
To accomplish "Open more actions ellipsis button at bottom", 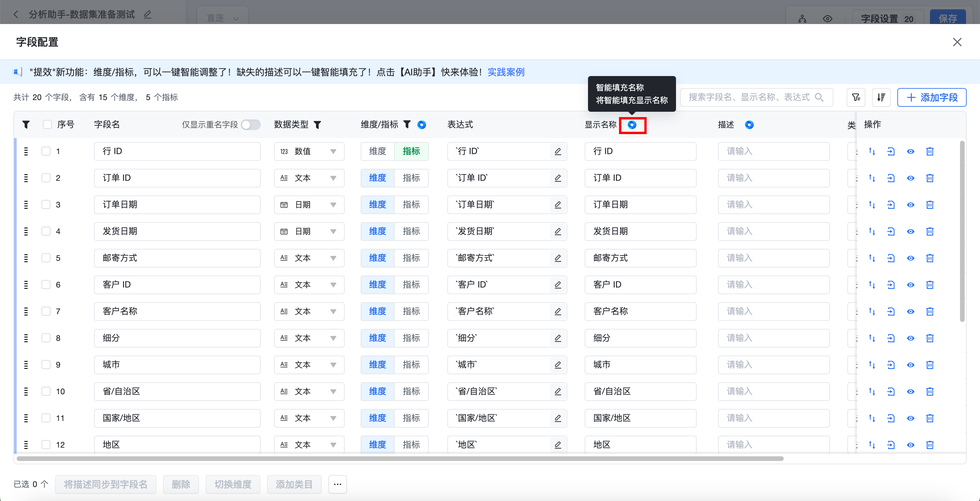I will click(337, 484).
